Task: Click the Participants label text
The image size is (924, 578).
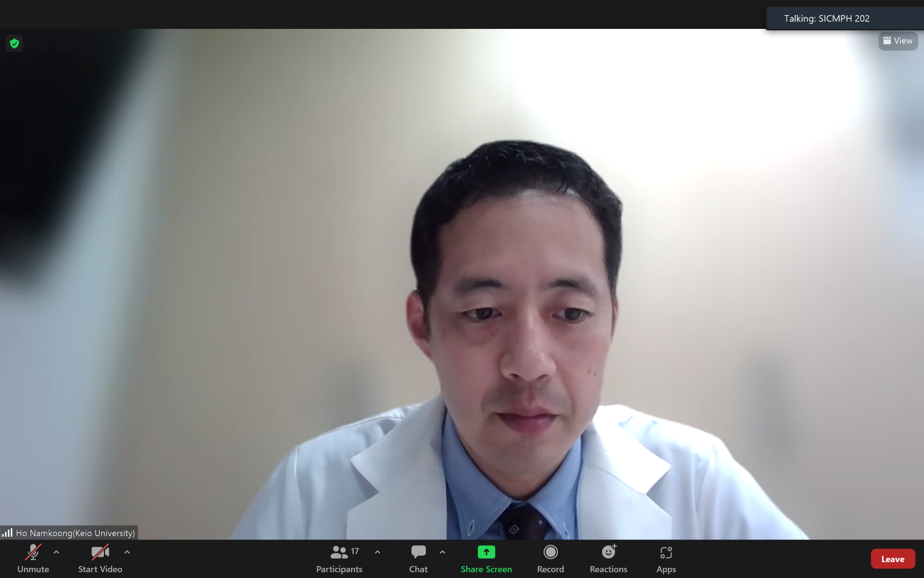Action: [339, 569]
